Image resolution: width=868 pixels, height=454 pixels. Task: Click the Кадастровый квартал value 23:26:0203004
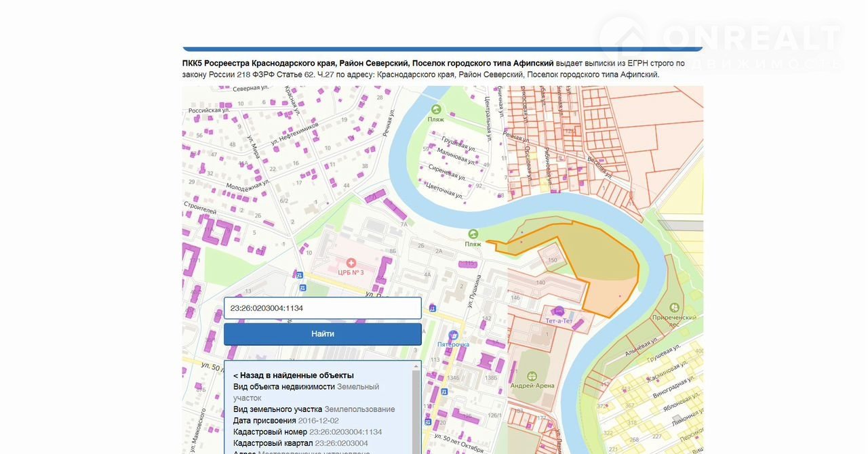coord(341,443)
